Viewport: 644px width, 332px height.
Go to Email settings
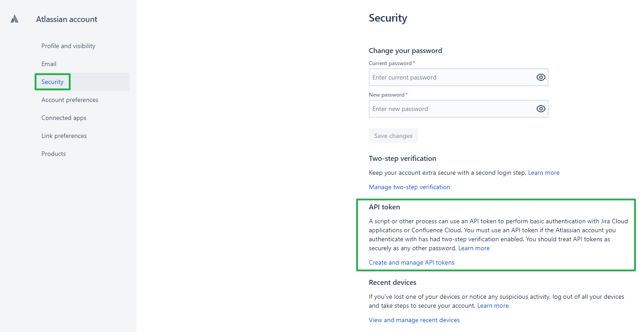click(49, 64)
